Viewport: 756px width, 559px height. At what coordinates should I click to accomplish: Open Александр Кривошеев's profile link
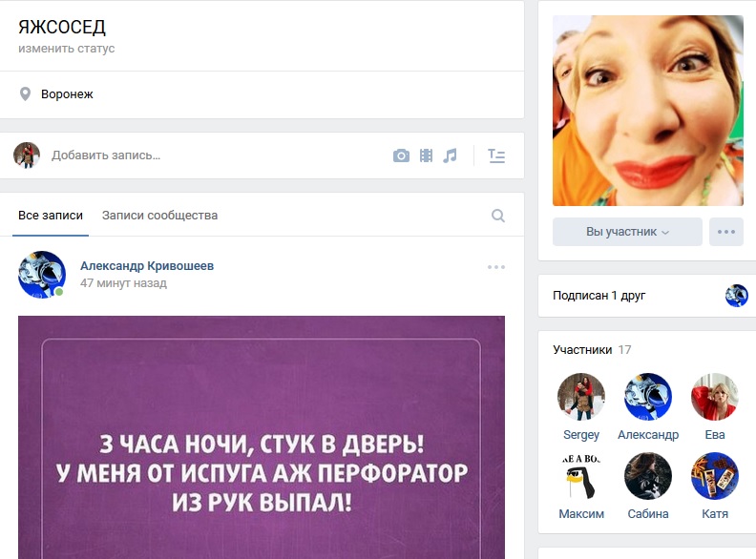pos(147,265)
